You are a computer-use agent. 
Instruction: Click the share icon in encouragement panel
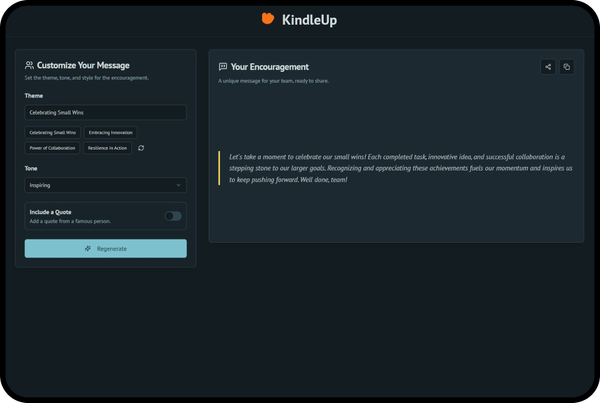[x=548, y=67]
